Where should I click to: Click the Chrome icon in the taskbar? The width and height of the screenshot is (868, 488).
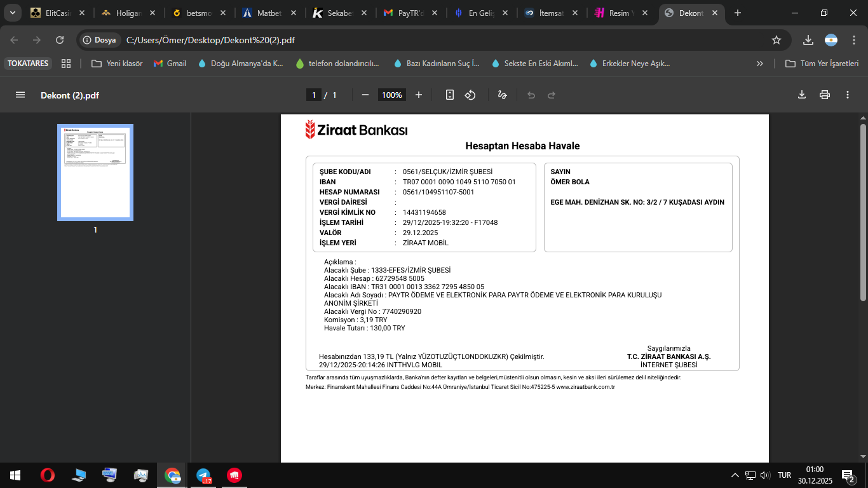172,475
